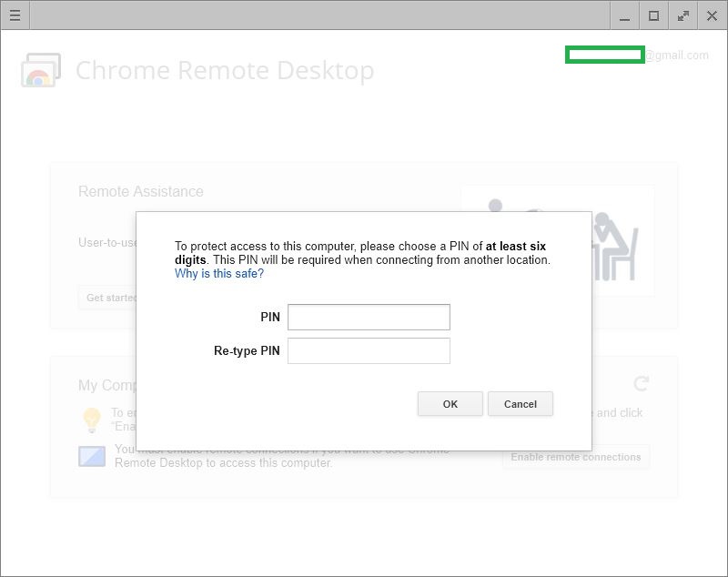Open the 'Why is this safe?' link

click(x=219, y=273)
